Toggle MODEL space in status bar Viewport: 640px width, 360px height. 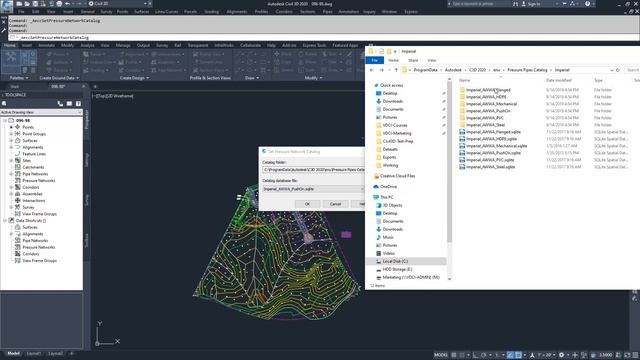click(440, 355)
